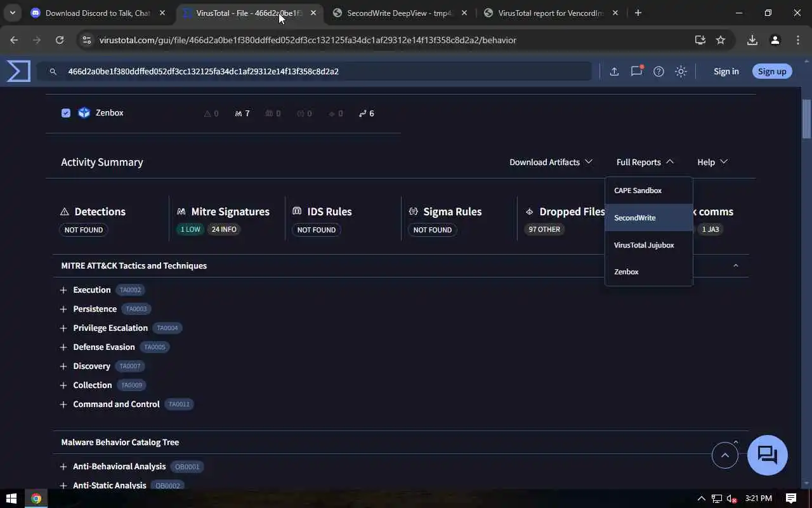Show hidden system tray icons
Viewport: 812px width, 508px height.
point(701,498)
